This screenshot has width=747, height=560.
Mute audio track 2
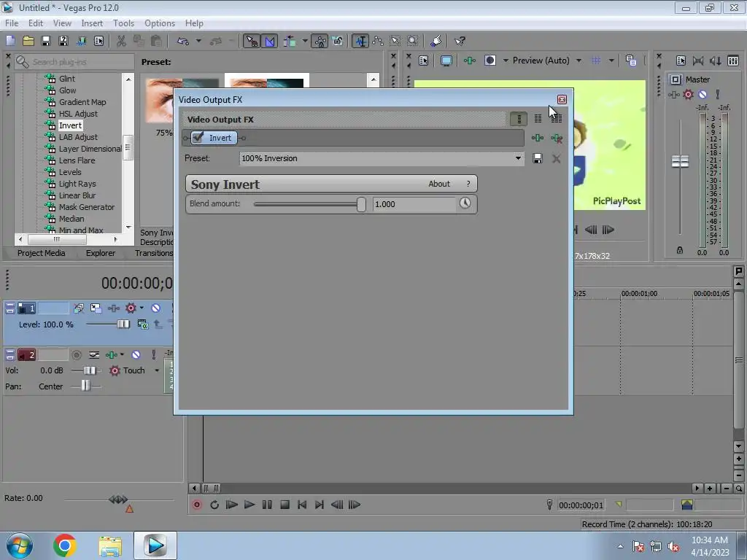tap(136, 355)
